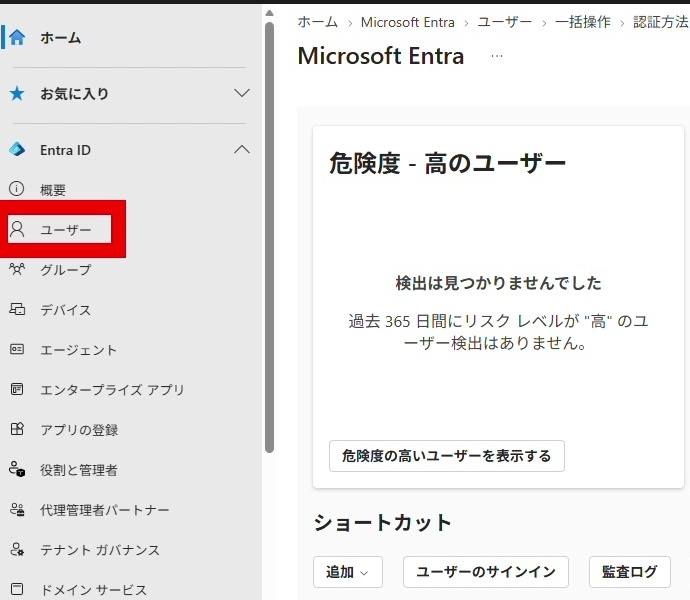Image resolution: width=690 pixels, height=600 pixels.
Task: Click the ショートカット heading
Action: point(383,523)
